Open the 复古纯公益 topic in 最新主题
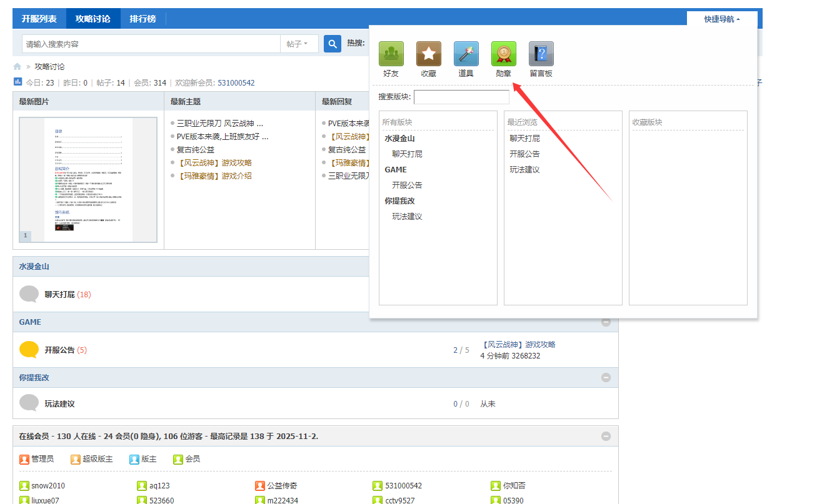Image resolution: width=822 pixels, height=504 pixels. click(196, 150)
